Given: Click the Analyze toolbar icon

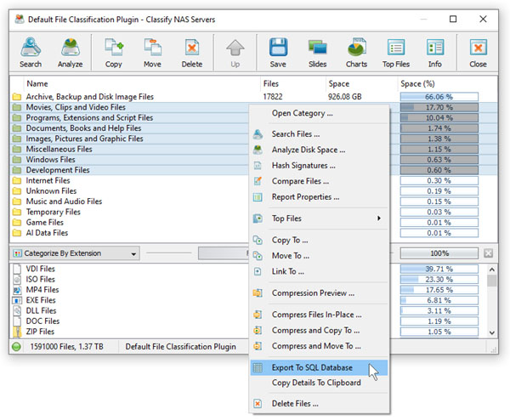Looking at the screenshot, I should 71,48.
